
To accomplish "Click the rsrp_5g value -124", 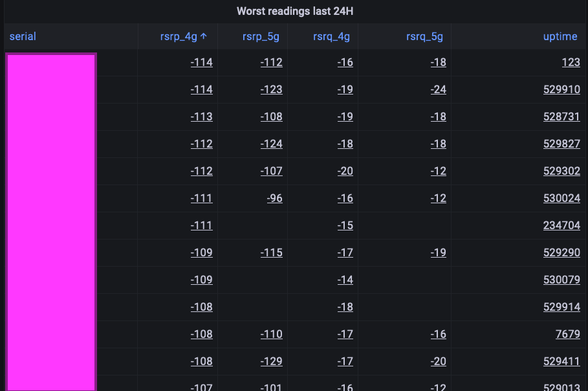I will coord(272,144).
